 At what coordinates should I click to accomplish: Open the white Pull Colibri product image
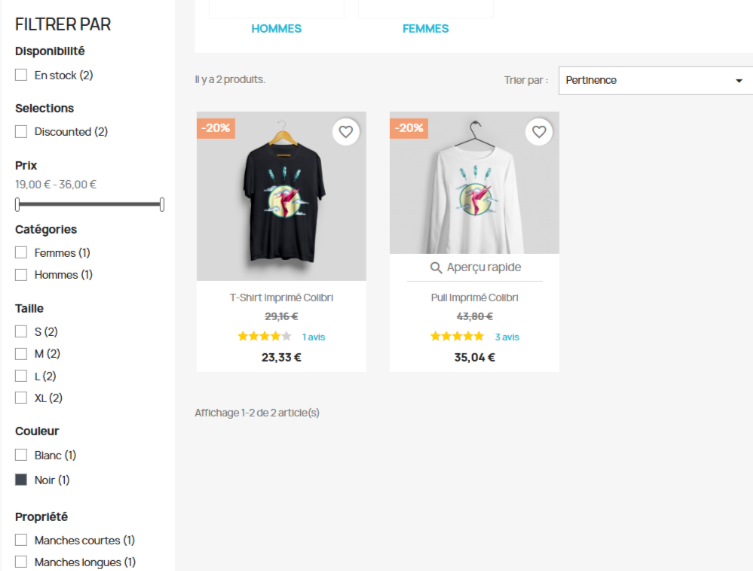pos(474,185)
